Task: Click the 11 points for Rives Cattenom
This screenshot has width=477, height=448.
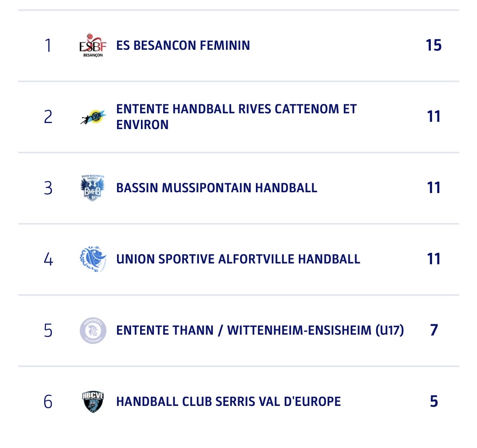Action: coord(434,117)
